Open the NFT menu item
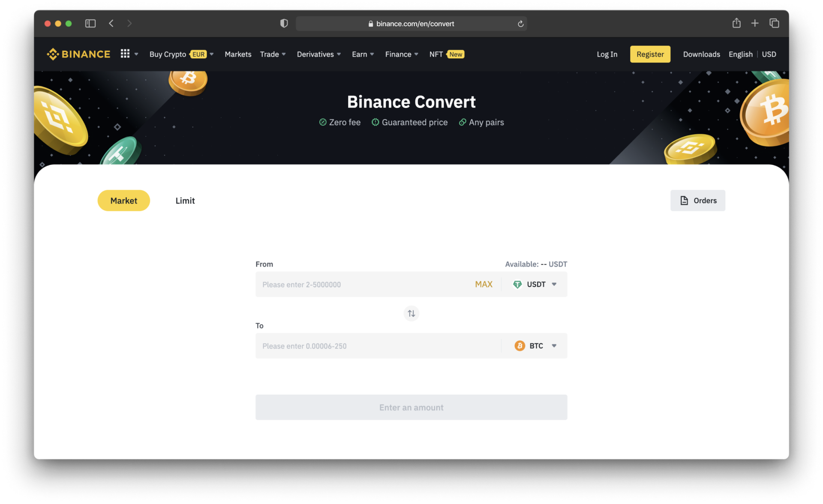The height and width of the screenshot is (504, 823). pyautogui.click(x=436, y=54)
